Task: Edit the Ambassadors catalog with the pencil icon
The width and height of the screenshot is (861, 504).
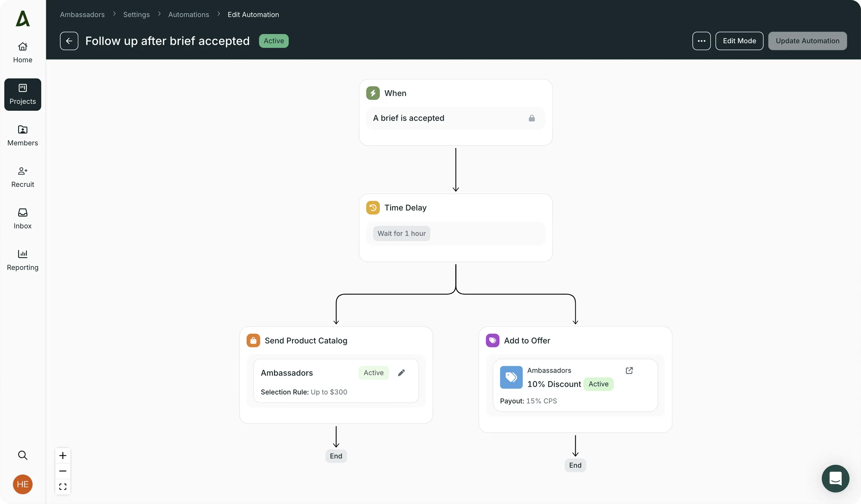Action: click(x=401, y=373)
